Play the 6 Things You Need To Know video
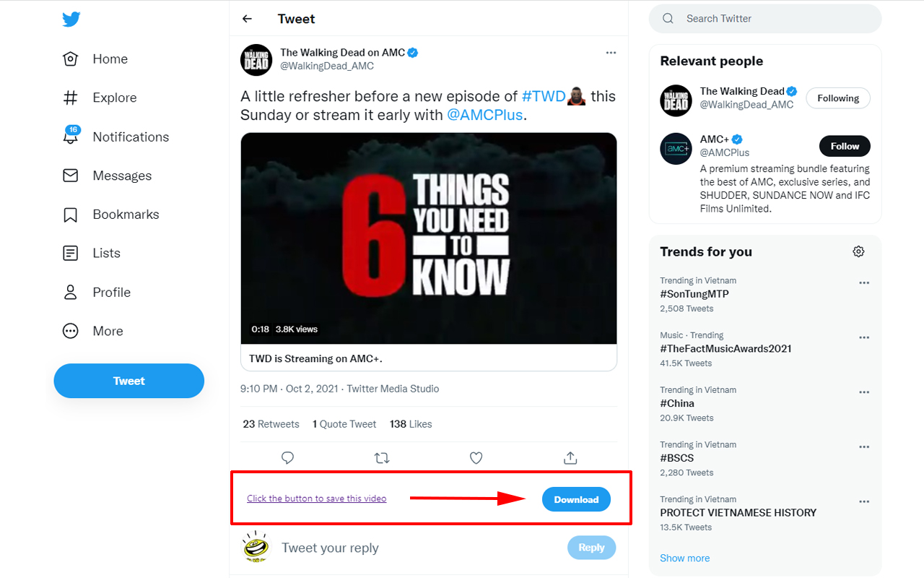Screen dimensions: 924x578 [429, 238]
